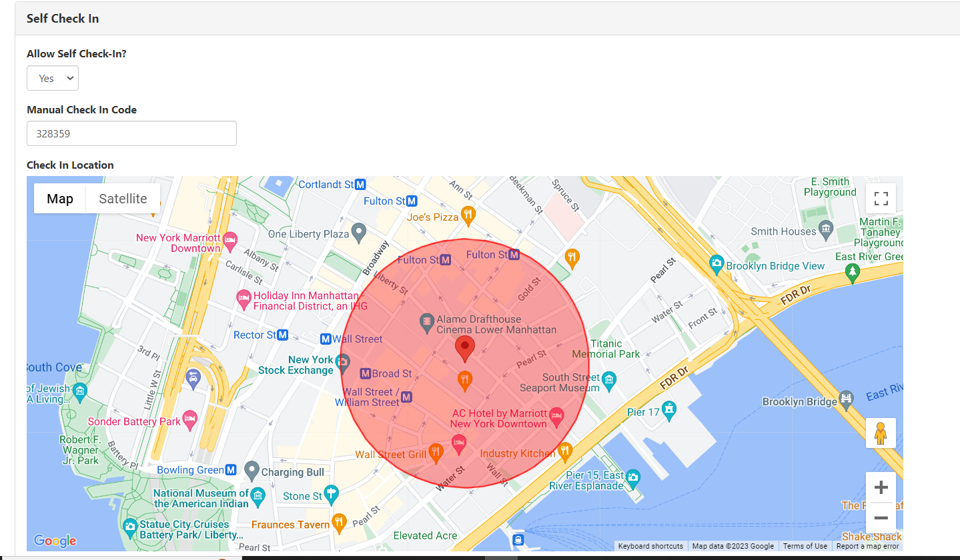The image size is (960, 560).
Task: Open Terms of Use link
Action: 805,546
